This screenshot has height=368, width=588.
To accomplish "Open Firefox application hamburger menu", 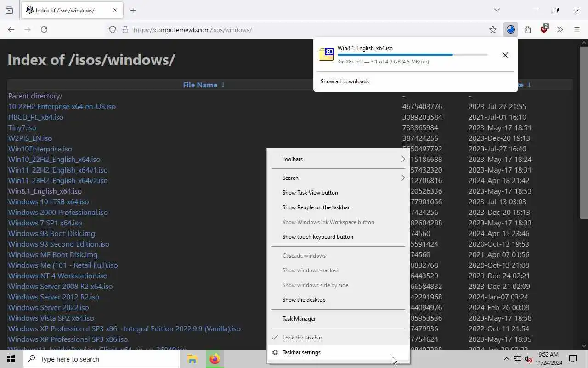I will (577, 29).
